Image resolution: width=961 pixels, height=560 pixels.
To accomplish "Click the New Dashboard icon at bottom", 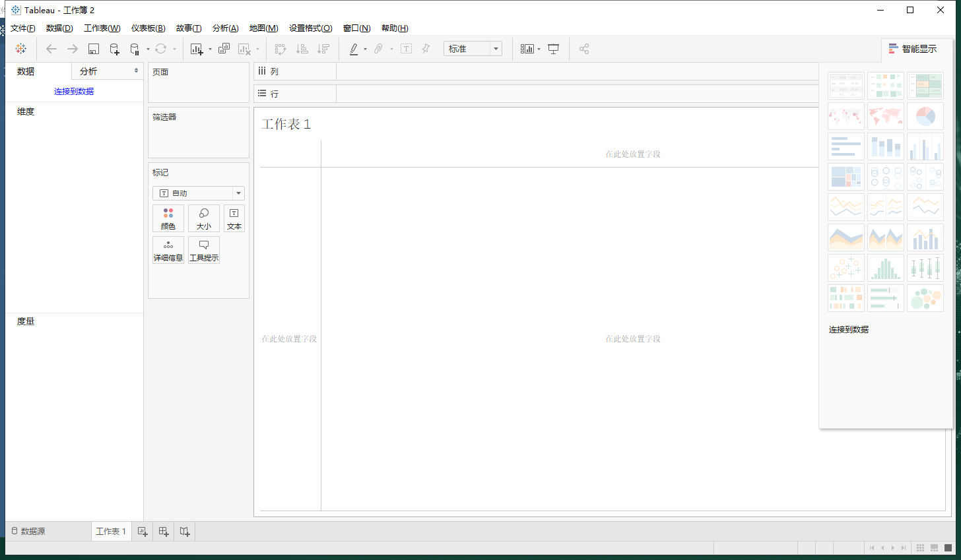I will (x=163, y=532).
